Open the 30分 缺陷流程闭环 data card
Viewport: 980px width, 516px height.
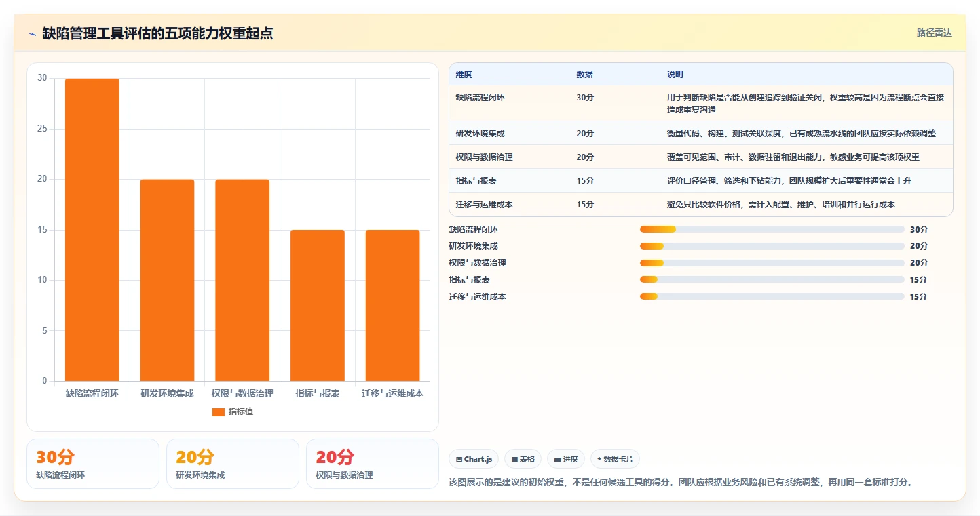93,464
